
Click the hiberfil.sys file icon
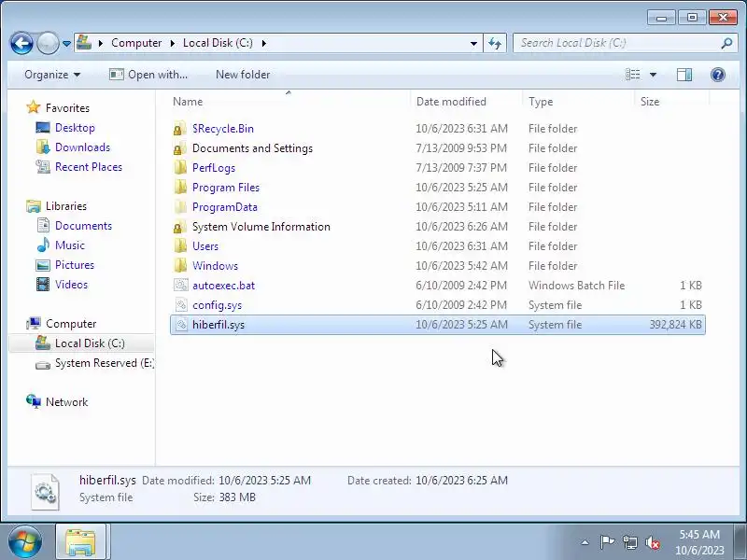click(x=180, y=324)
